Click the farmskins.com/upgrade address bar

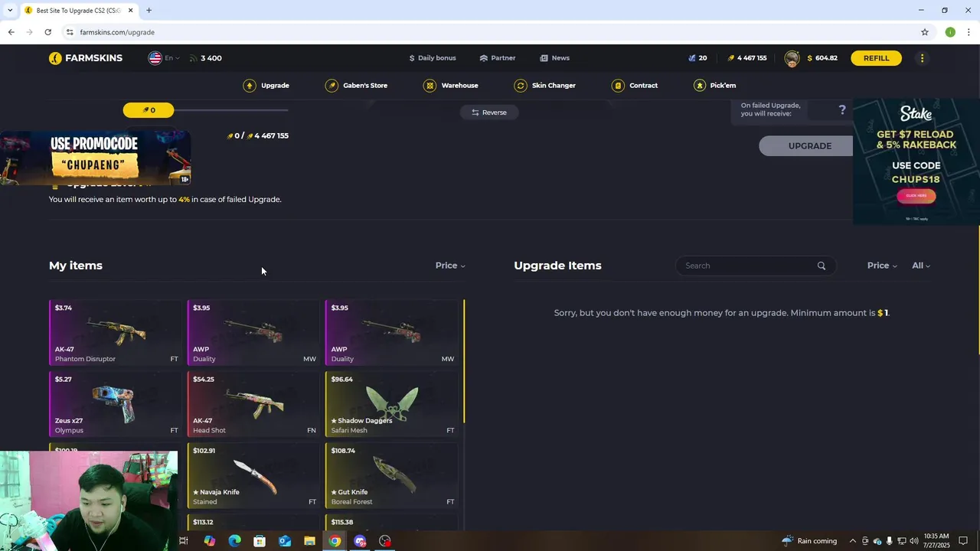[x=490, y=32]
